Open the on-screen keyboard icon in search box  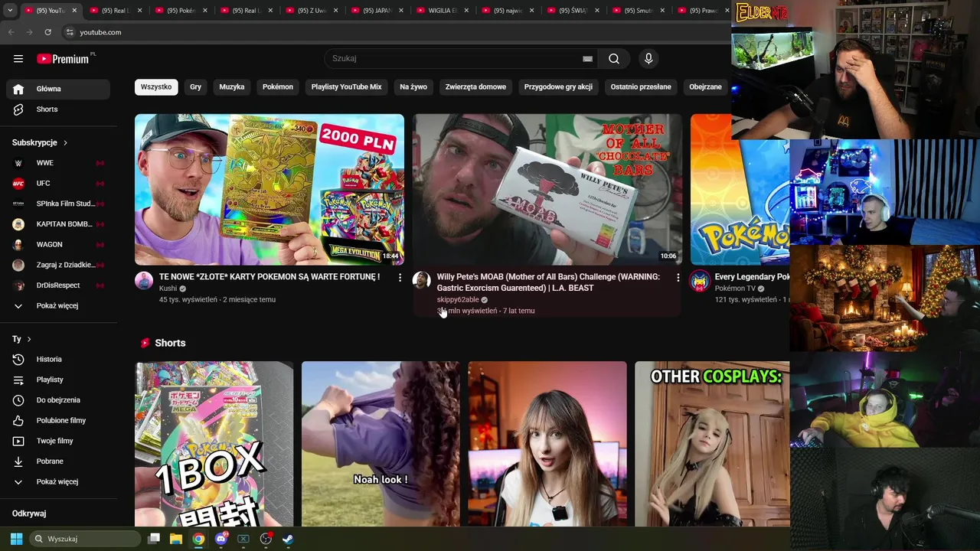[587, 59]
